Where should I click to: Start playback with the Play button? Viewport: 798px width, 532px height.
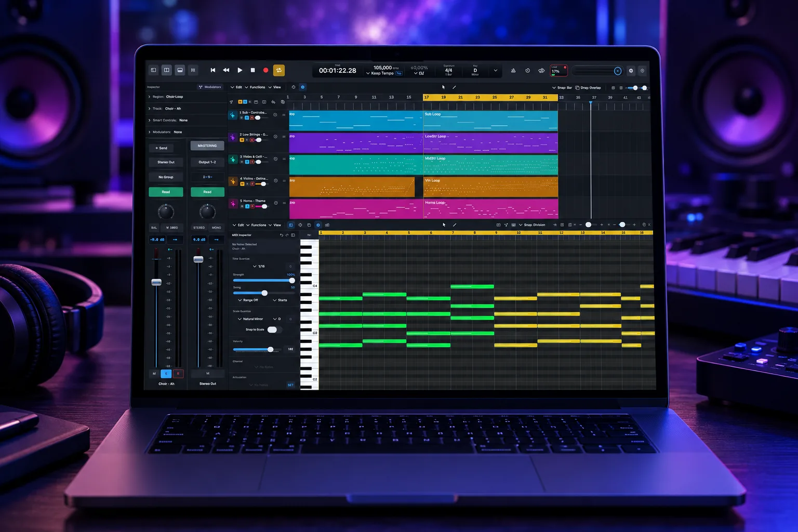pyautogui.click(x=240, y=70)
